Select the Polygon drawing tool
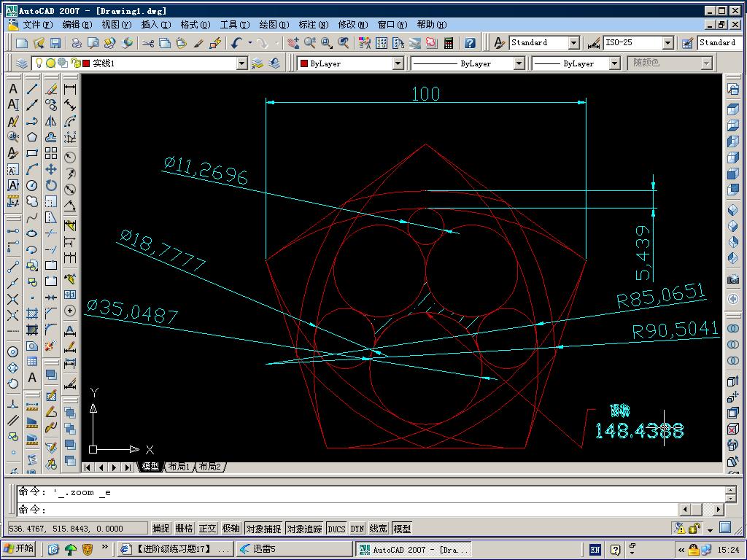This screenshot has height=560, width=747. pos(32,137)
